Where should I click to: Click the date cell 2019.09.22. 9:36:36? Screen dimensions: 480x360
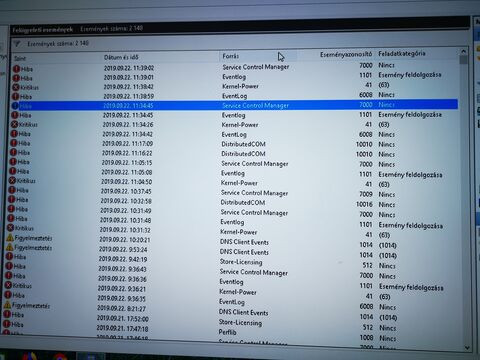click(x=122, y=279)
